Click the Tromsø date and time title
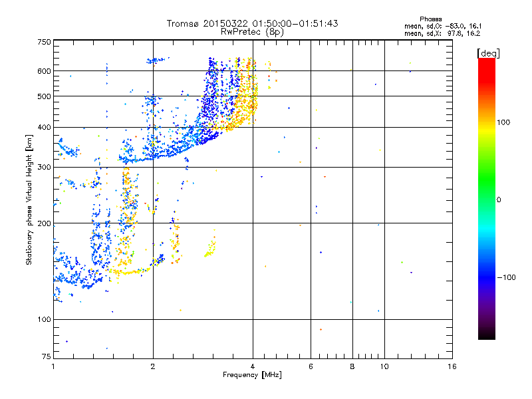Image resolution: width=532 pixels, height=399 pixels. tap(252, 23)
